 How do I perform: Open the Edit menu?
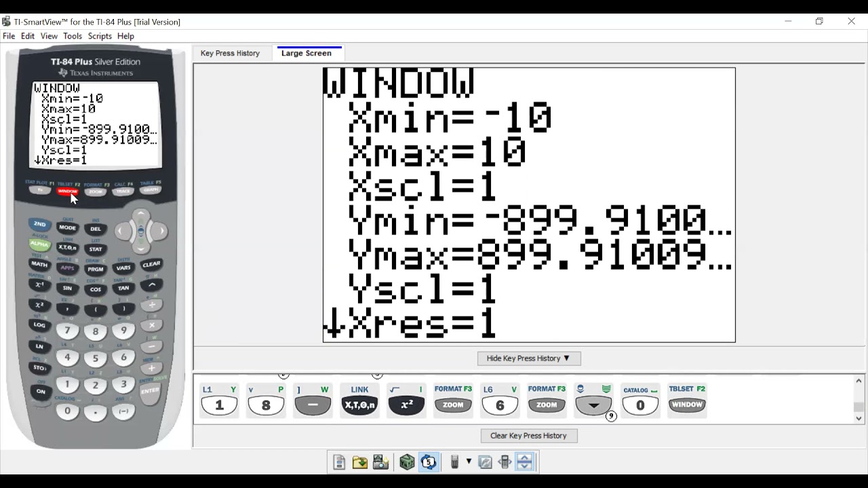pyautogui.click(x=28, y=36)
